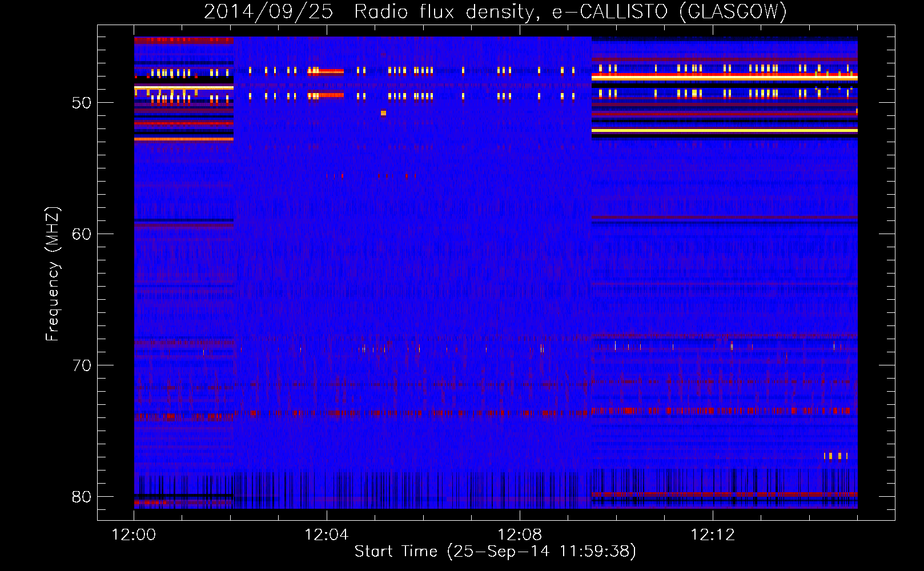Click the 'Start Time (25-Sep-14 11:59:38)' label
924x571 pixels.
point(495,552)
